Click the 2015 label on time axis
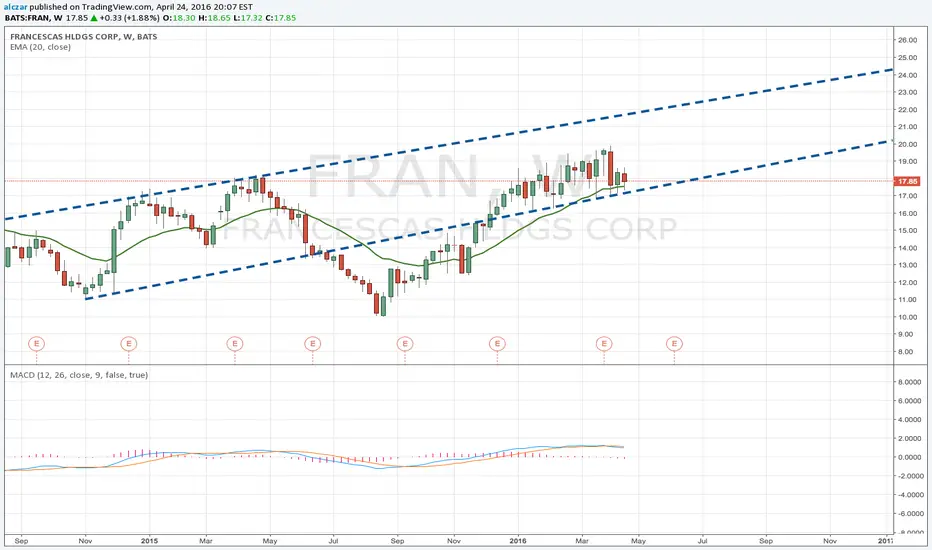Viewport: 932px width, 550px height. (x=149, y=541)
